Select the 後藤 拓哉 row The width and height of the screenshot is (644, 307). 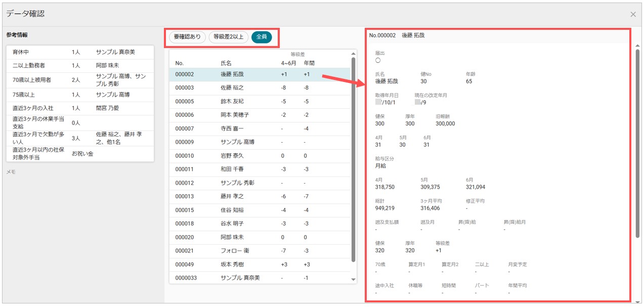coord(260,74)
